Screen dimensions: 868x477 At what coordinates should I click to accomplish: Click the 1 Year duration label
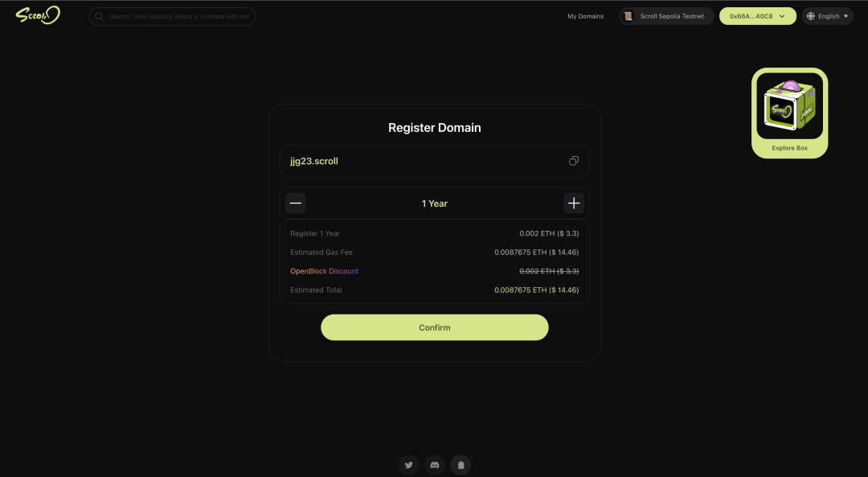(x=435, y=204)
